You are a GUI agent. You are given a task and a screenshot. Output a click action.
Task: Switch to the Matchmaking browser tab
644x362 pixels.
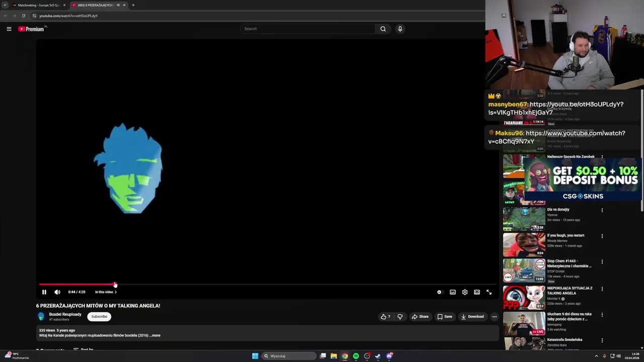click(38, 5)
